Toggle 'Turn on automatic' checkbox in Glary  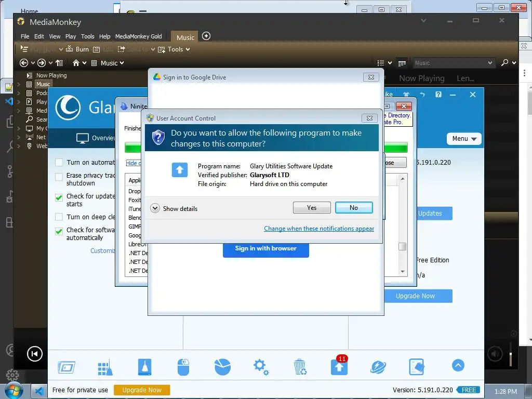59,163
